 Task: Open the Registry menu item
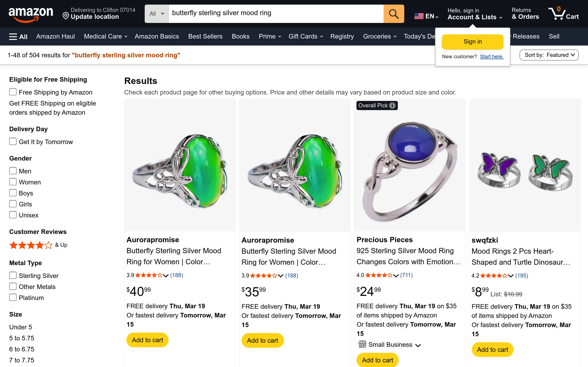[x=342, y=36]
